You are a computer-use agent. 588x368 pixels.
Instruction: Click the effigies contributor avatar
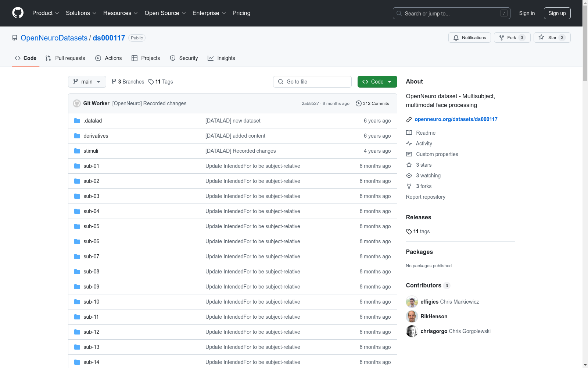tap(412, 302)
